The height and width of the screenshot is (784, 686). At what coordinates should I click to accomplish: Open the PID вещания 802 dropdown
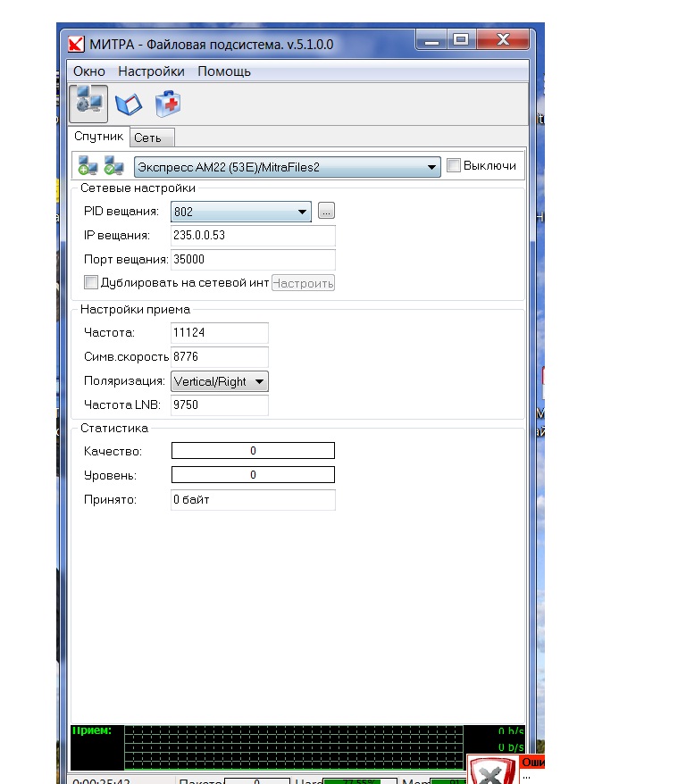point(240,212)
